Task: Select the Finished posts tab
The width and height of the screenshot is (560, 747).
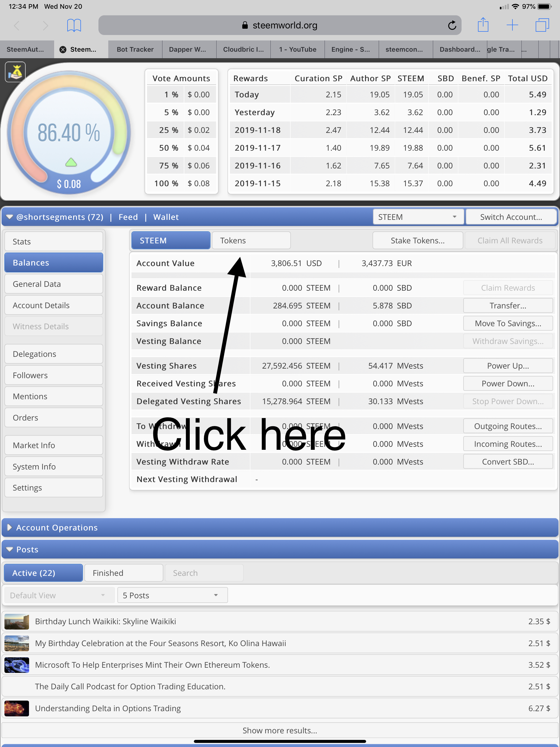Action: point(124,573)
